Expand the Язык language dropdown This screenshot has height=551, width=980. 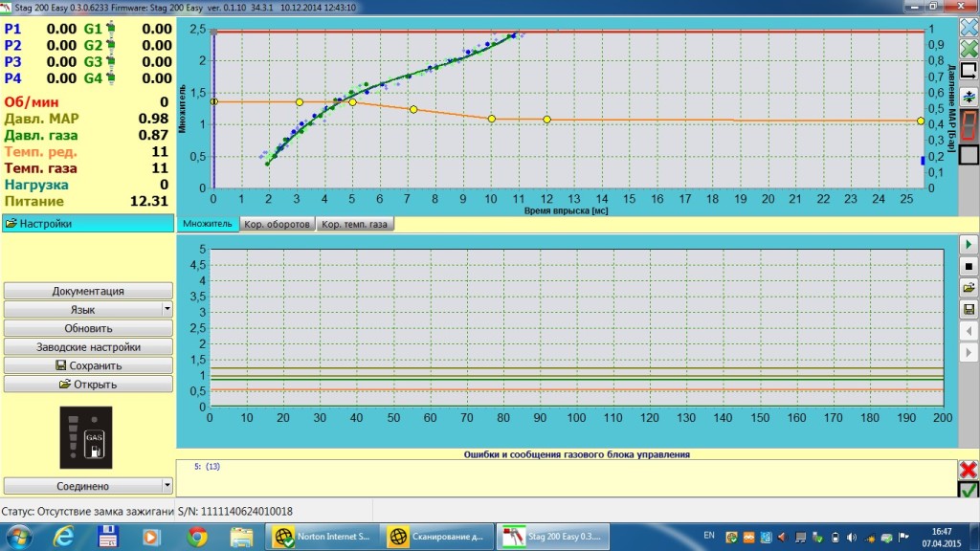[167, 310]
